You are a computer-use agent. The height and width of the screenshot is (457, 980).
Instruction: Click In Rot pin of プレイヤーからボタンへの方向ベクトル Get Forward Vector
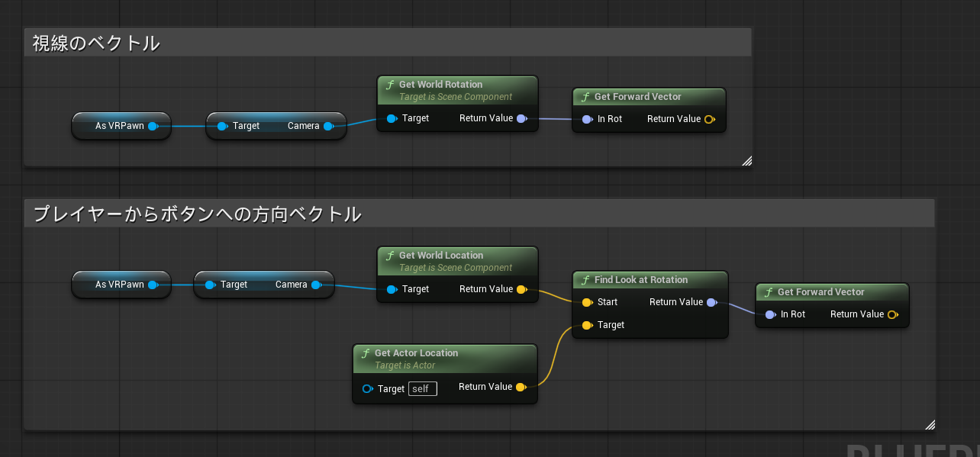[770, 314]
